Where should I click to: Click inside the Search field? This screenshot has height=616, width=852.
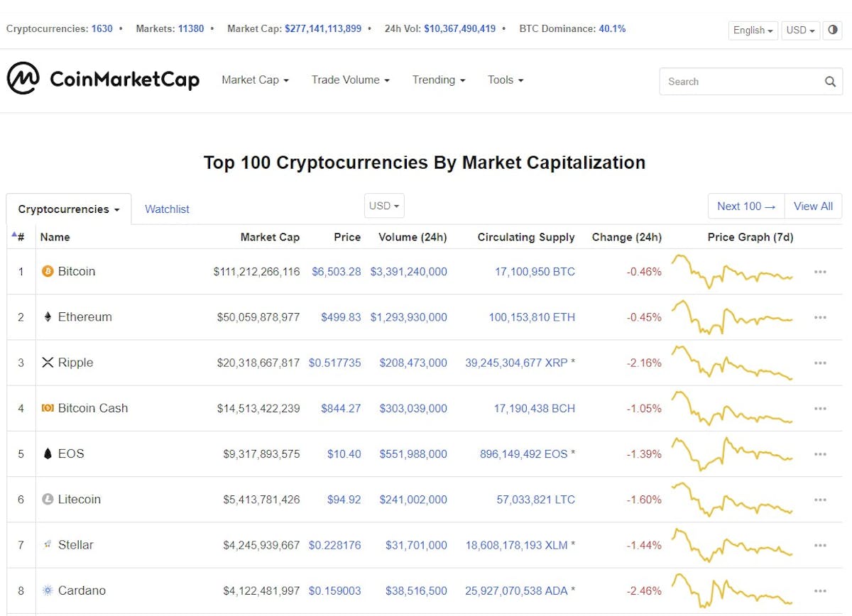tap(731, 82)
